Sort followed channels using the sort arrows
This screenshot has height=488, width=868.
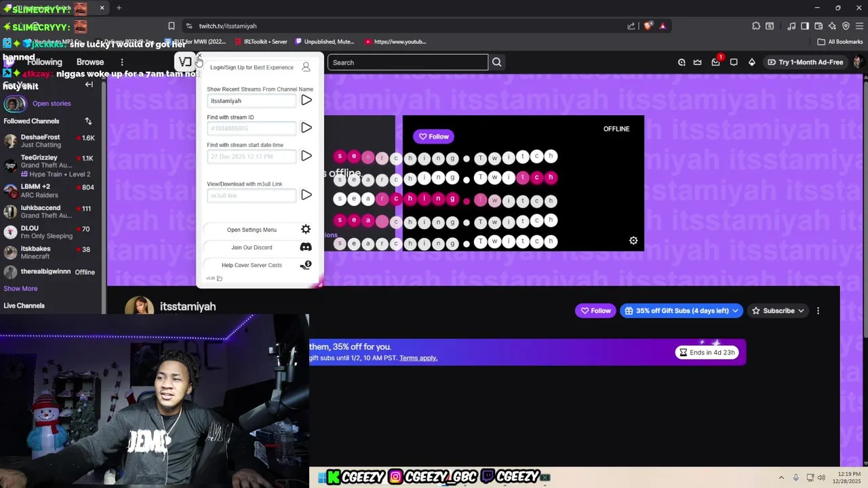point(88,121)
